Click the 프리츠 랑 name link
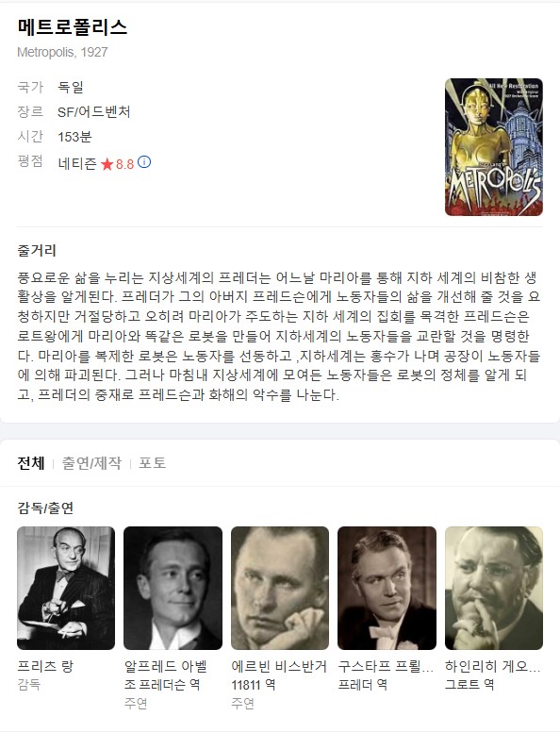 pos(45,666)
